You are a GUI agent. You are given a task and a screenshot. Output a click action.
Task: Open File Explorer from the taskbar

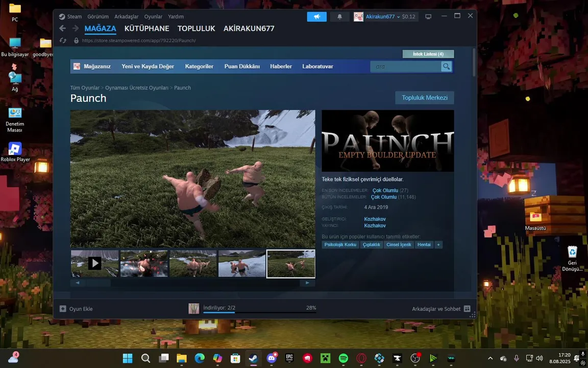(x=182, y=358)
